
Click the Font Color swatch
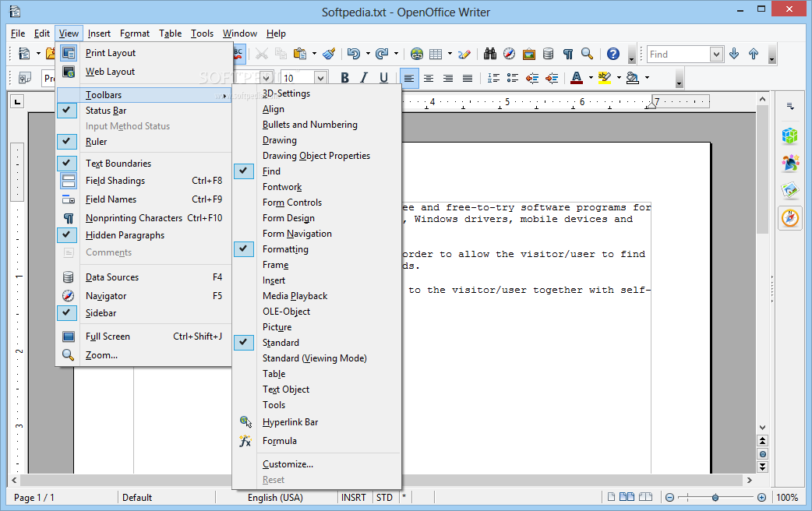click(x=577, y=78)
